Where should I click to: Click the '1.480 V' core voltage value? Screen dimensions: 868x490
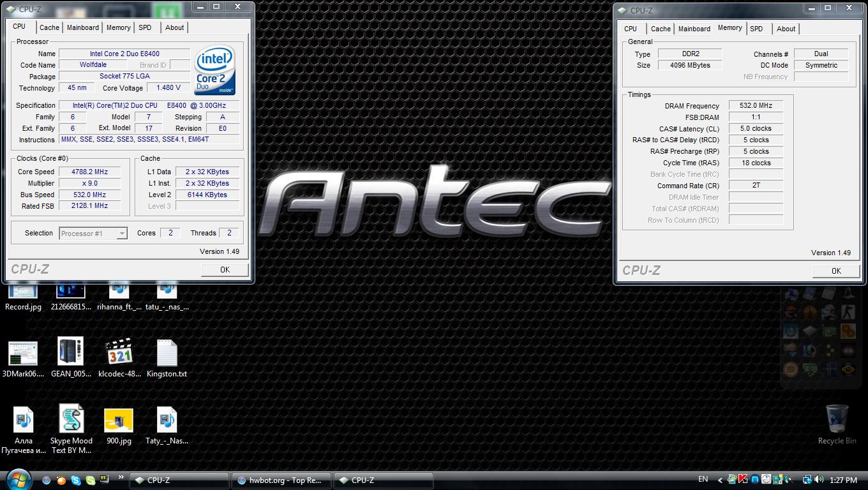(x=168, y=88)
